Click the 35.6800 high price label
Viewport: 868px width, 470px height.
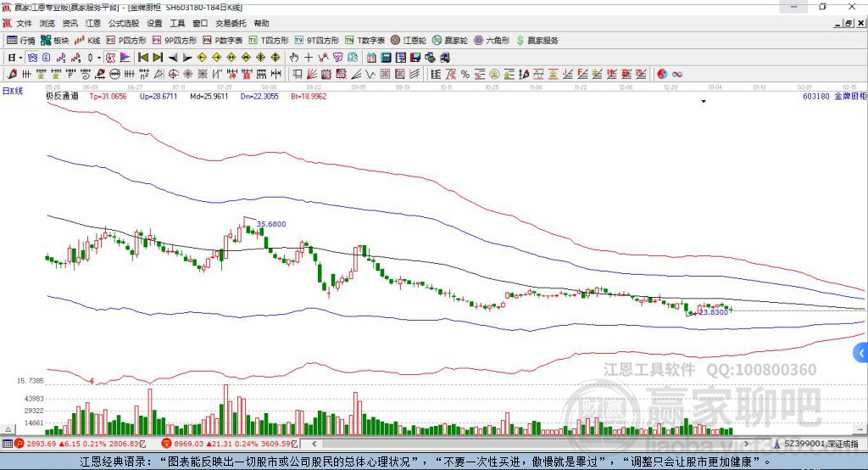point(271,224)
